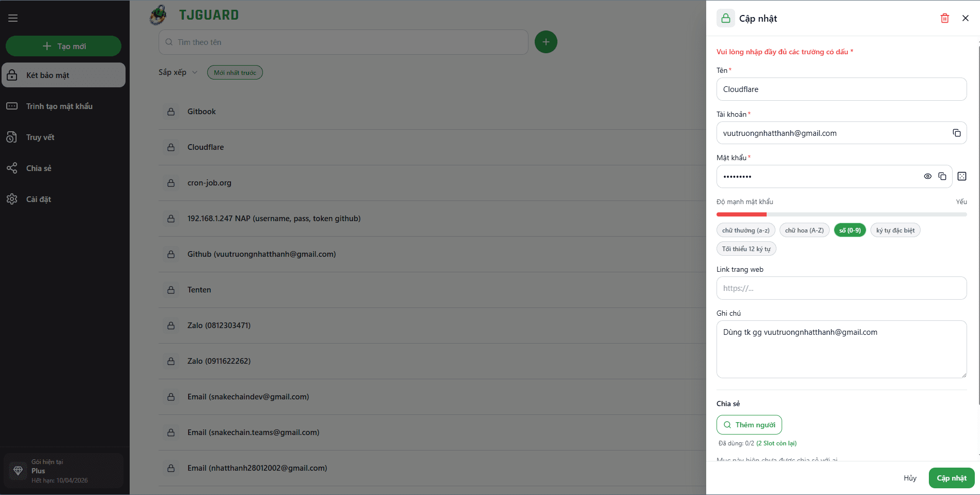Viewport: 980px width, 495px height.
Task: Click the diamond Plus plan icon
Action: [x=18, y=471]
